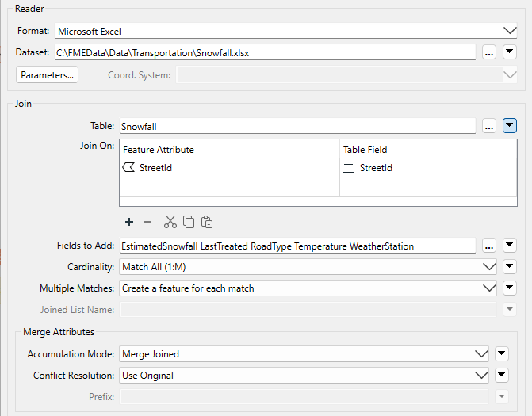Viewport: 532px width, 416px height.
Task: Open ellipsis browse button beside Table field
Action: (489, 126)
